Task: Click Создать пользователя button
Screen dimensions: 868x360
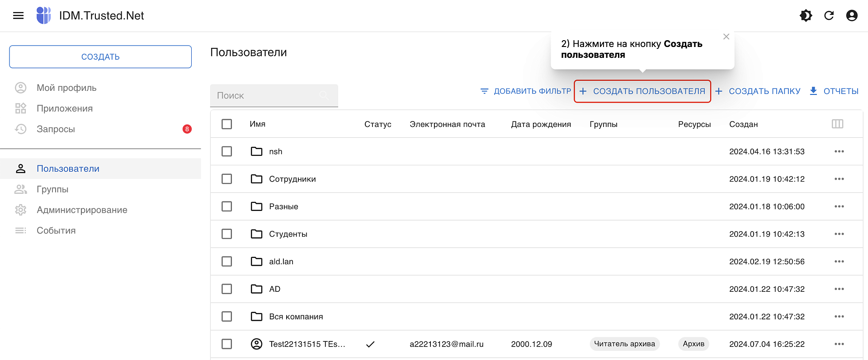Action: point(642,91)
